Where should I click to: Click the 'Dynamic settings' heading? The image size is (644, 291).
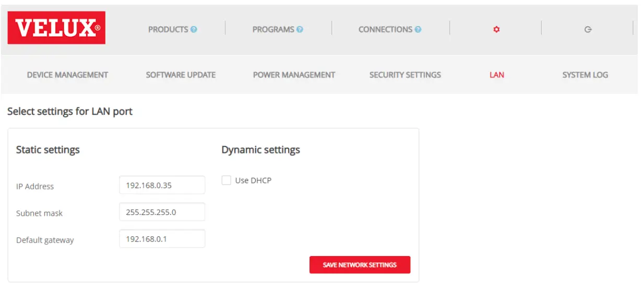[260, 150]
